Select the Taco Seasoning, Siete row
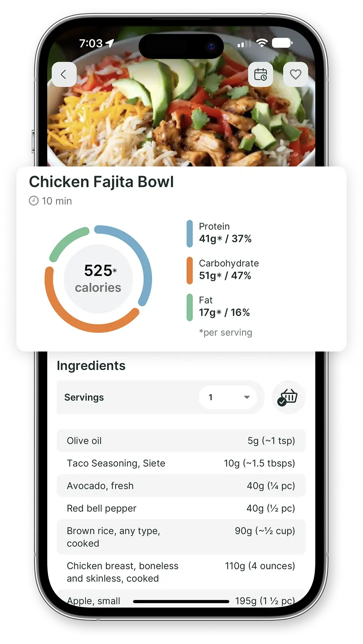 pos(181,463)
